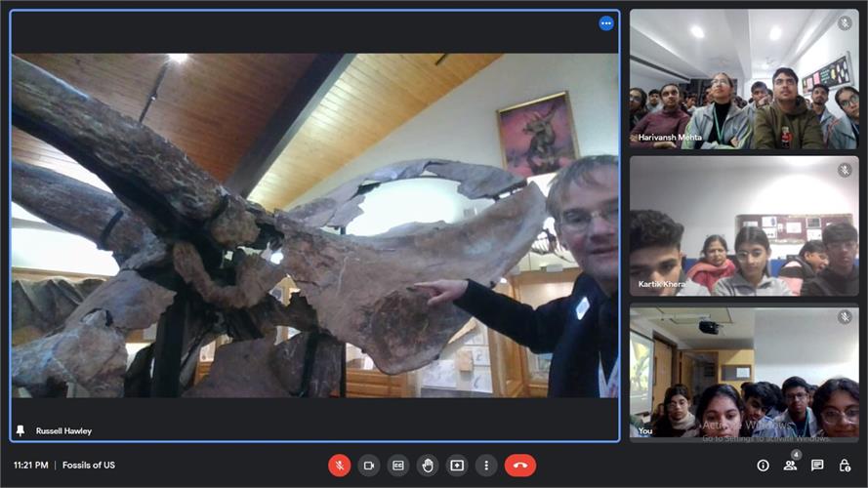This screenshot has width=868, height=488.
Task: Show the participants list panel
Action: 790,466
